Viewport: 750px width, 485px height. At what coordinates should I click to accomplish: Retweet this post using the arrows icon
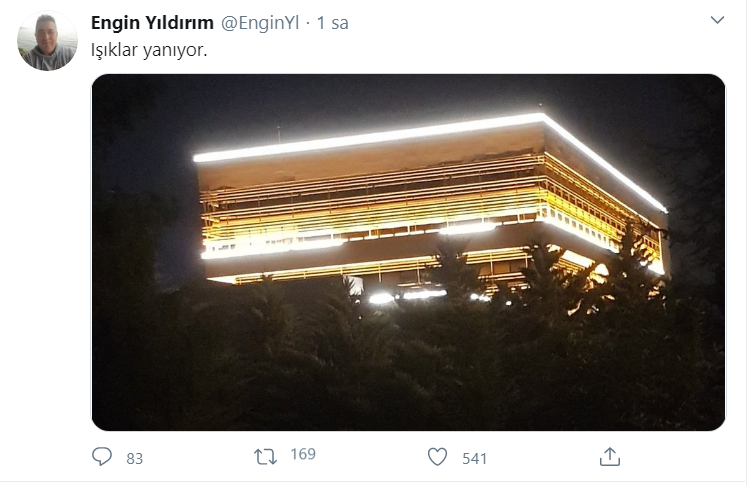[x=265, y=457]
